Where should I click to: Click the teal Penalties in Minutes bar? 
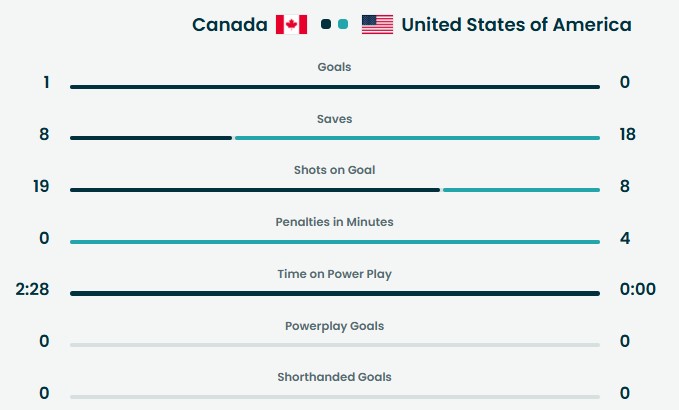[334, 241]
